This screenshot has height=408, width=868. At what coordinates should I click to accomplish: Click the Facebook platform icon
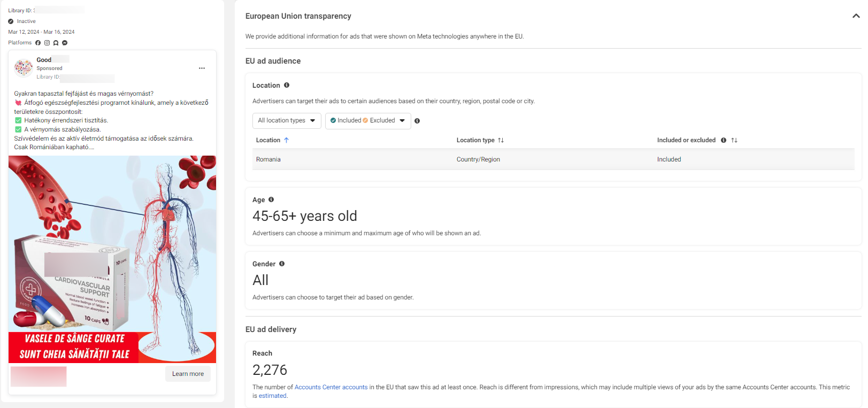pos(38,43)
